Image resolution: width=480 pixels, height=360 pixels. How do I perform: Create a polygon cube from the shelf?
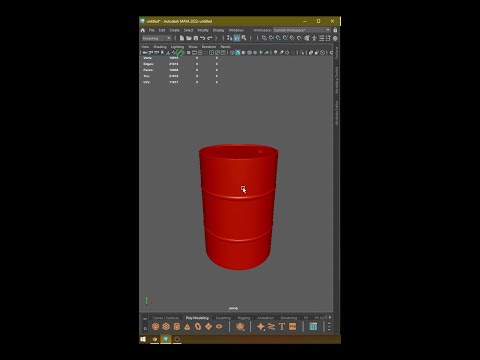(166, 327)
